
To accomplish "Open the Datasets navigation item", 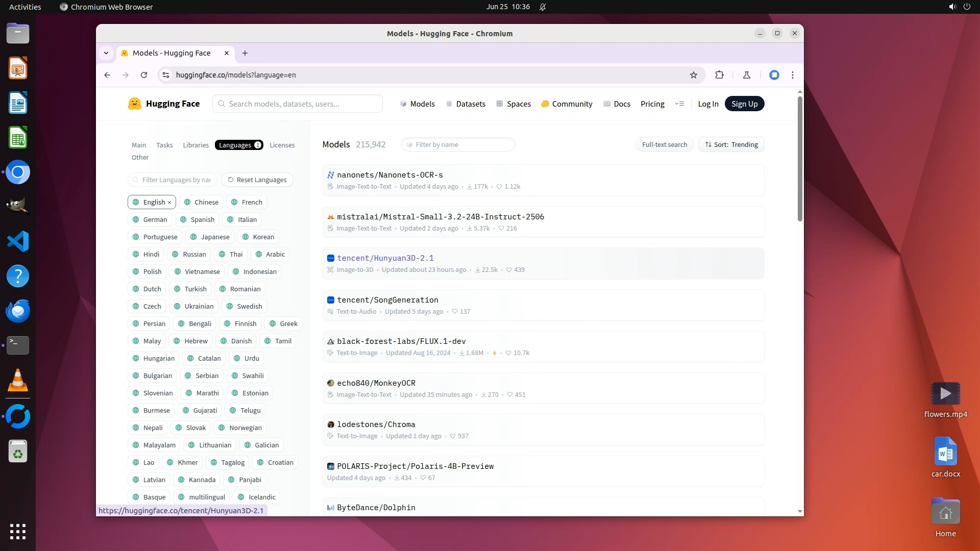I will [465, 104].
